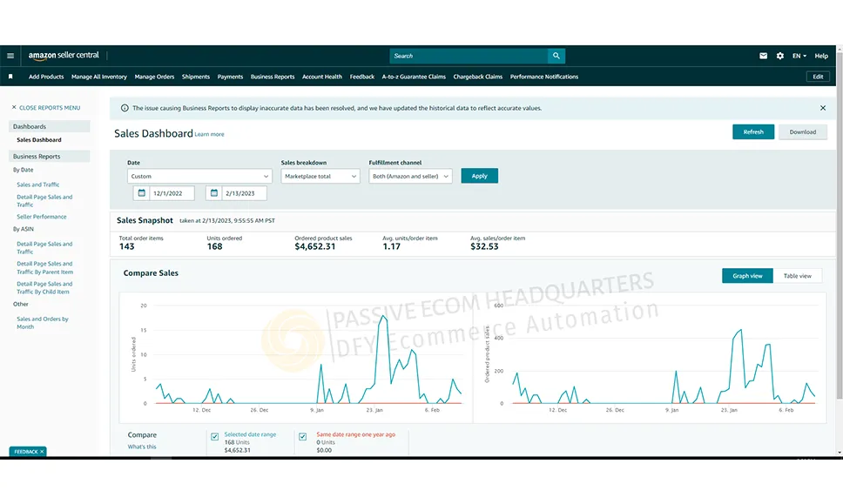
Task: Open the Sales breakdown dropdown
Action: (x=320, y=176)
